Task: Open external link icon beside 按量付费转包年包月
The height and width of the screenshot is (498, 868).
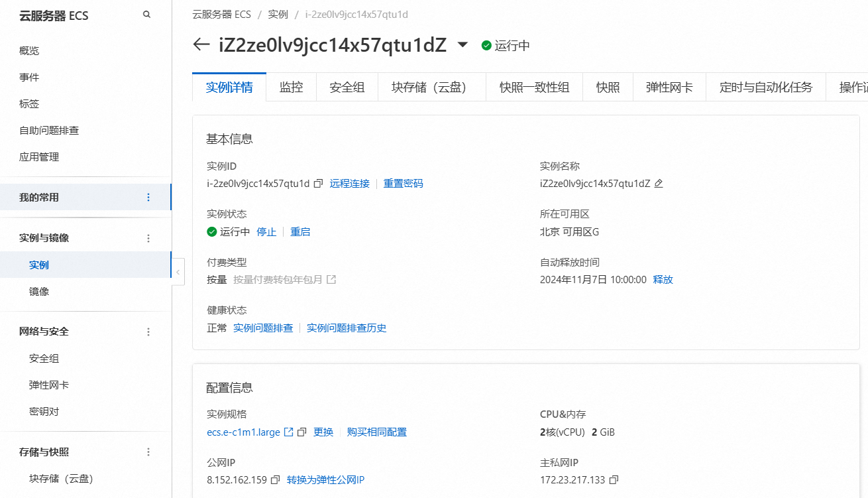Action: click(331, 280)
